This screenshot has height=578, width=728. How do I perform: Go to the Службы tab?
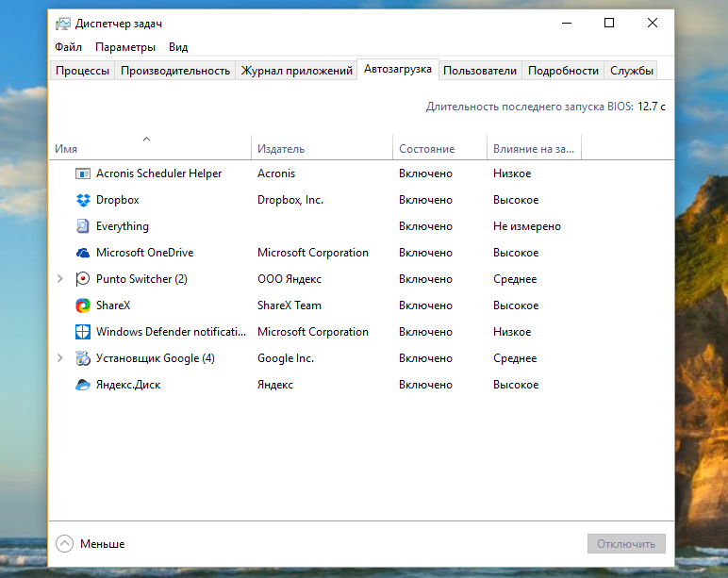(x=631, y=71)
